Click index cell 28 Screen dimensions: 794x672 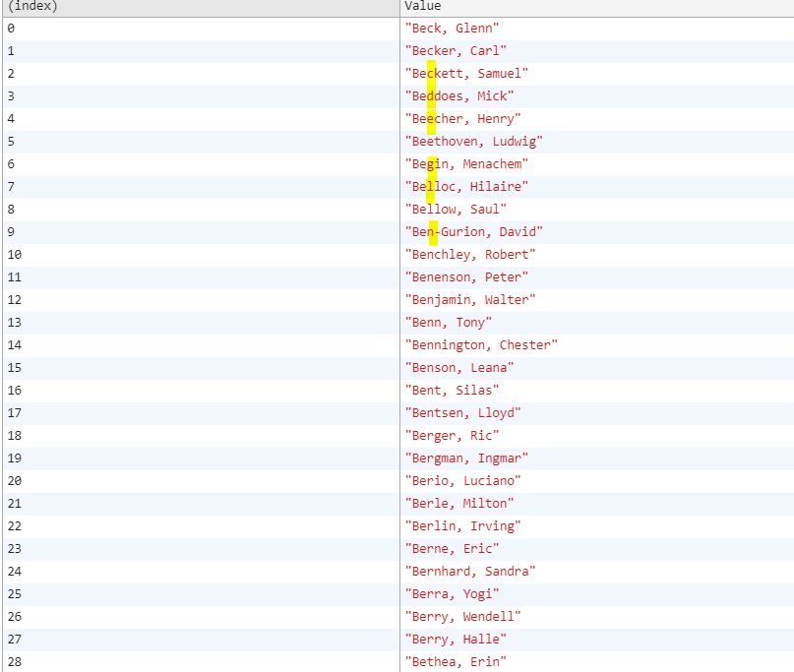pyautogui.click(x=201, y=661)
